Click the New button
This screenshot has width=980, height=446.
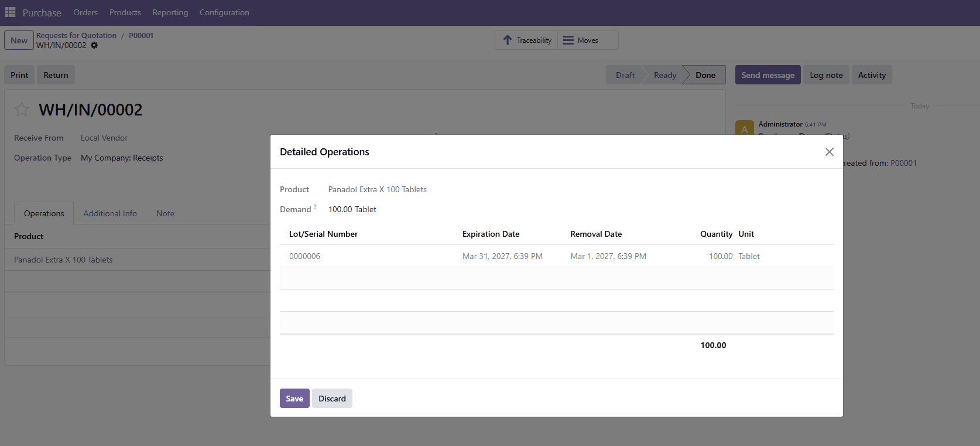19,40
